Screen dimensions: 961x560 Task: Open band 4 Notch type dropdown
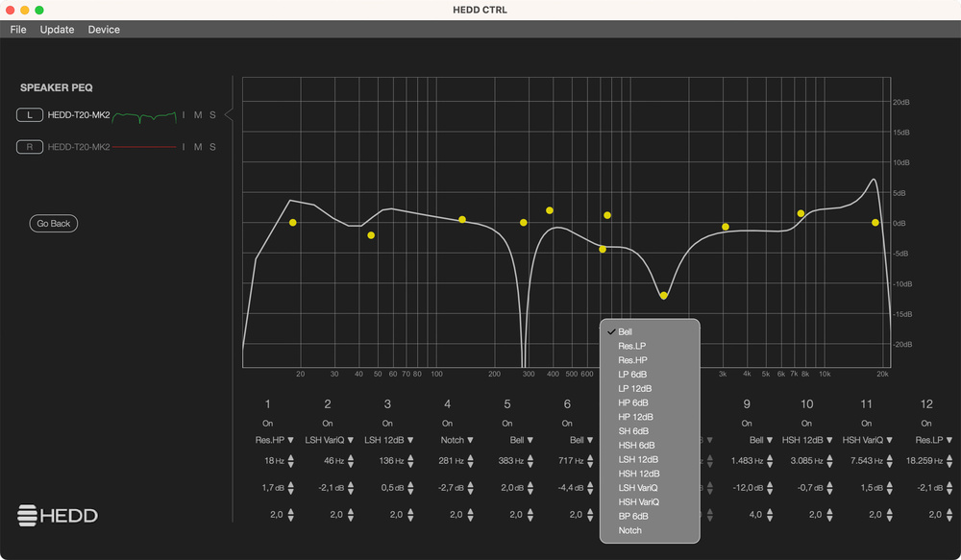457,440
